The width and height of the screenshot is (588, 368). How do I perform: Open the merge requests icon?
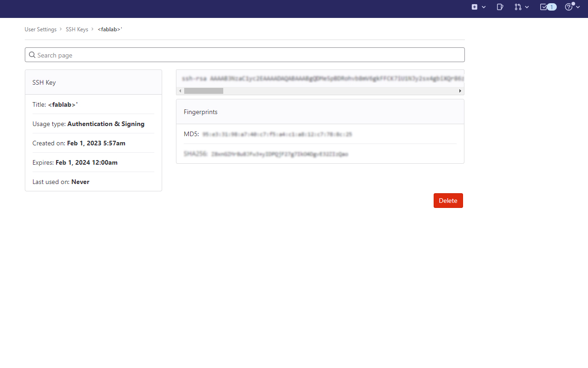point(518,7)
